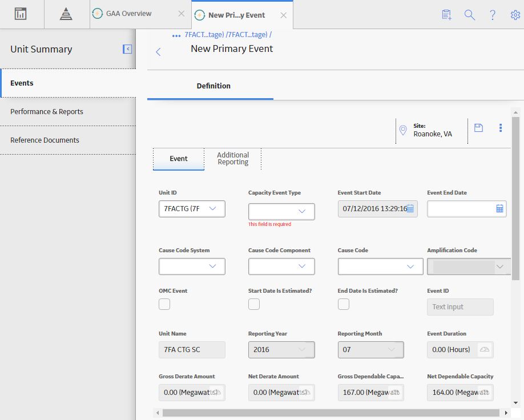The height and width of the screenshot is (420, 524).
Task: Follow the second /7FACT...tage) breadcrumb link
Action: 247,34
